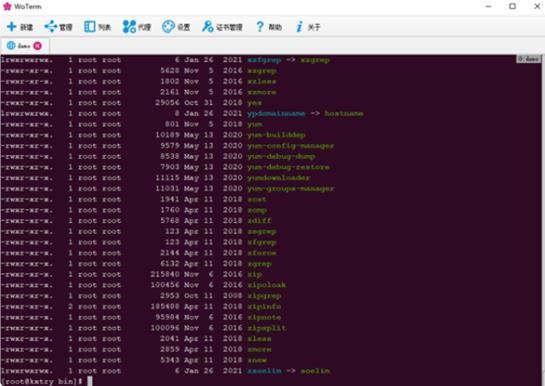Viewport: 545px width, 386px height.
Task: Click the terminal's right edge scrollbar
Action: click(543, 220)
